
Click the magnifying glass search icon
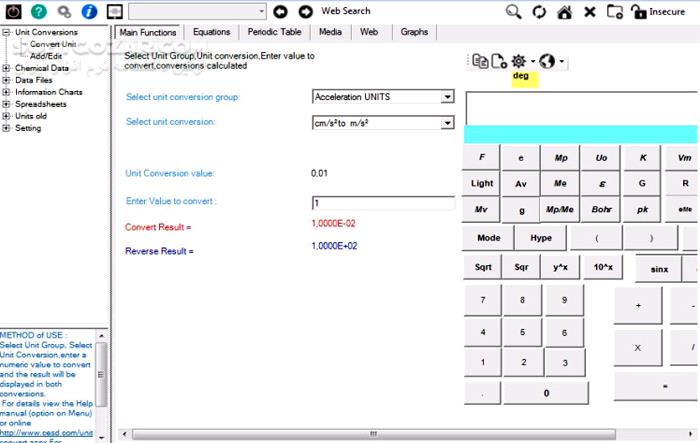(513, 12)
